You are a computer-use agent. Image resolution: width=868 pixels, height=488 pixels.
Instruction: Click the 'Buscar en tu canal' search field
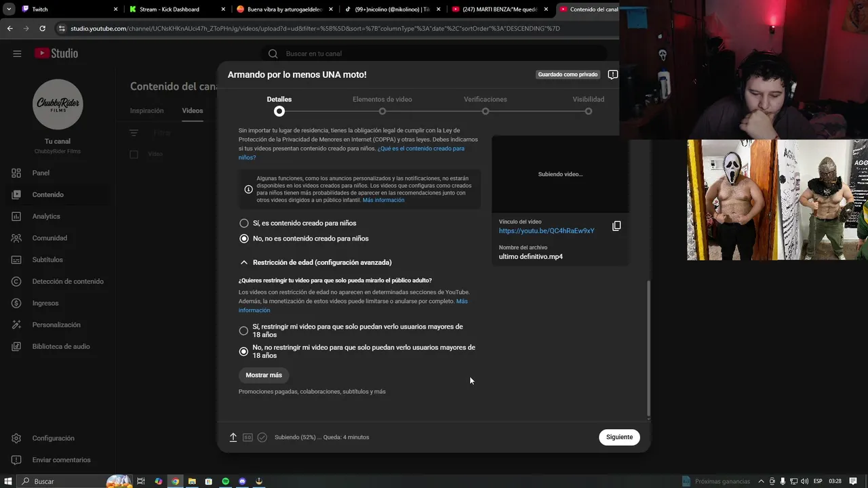(x=434, y=54)
